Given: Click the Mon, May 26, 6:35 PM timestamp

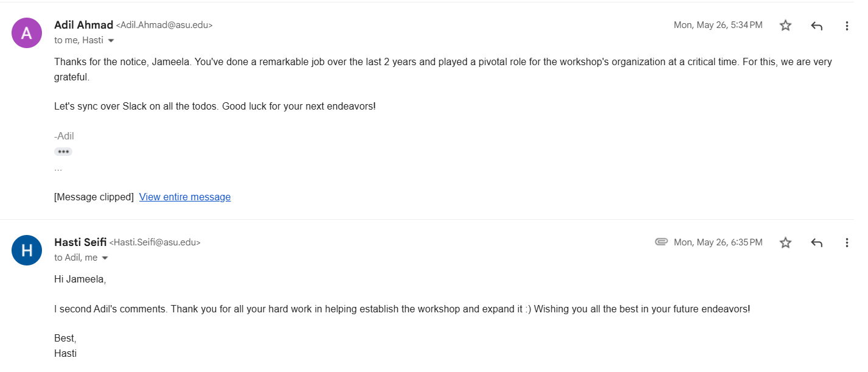Looking at the screenshot, I should pos(718,243).
